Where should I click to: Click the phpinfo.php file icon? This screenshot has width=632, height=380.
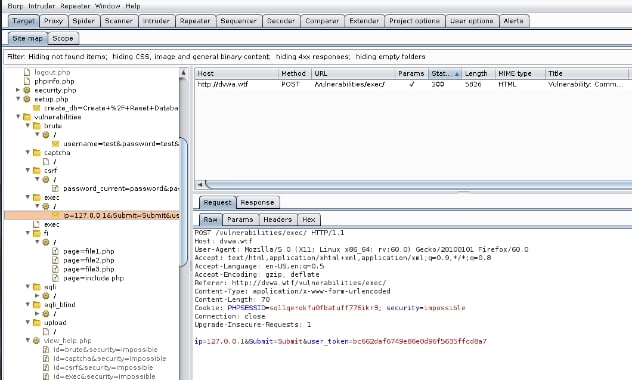(27, 81)
